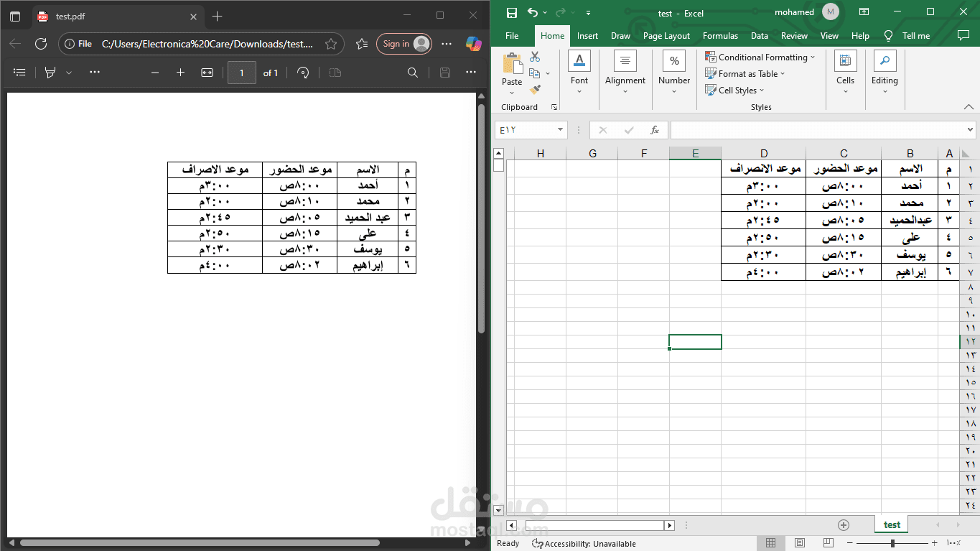The image size is (980, 551).
Task: Open the Excel comments pane icon
Action: 963,35
